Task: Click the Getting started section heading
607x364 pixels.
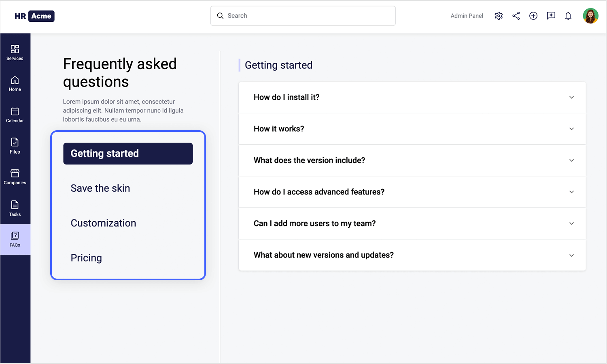Action: coord(278,65)
